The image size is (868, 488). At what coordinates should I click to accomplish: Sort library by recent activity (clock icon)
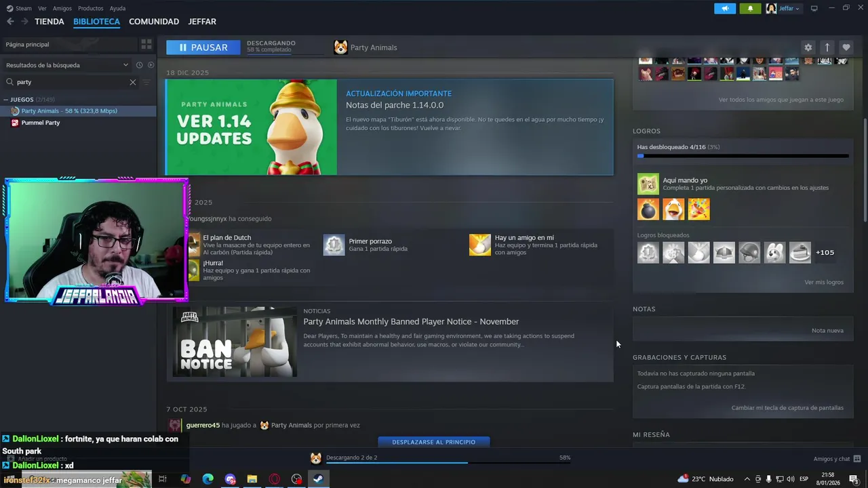(139, 65)
